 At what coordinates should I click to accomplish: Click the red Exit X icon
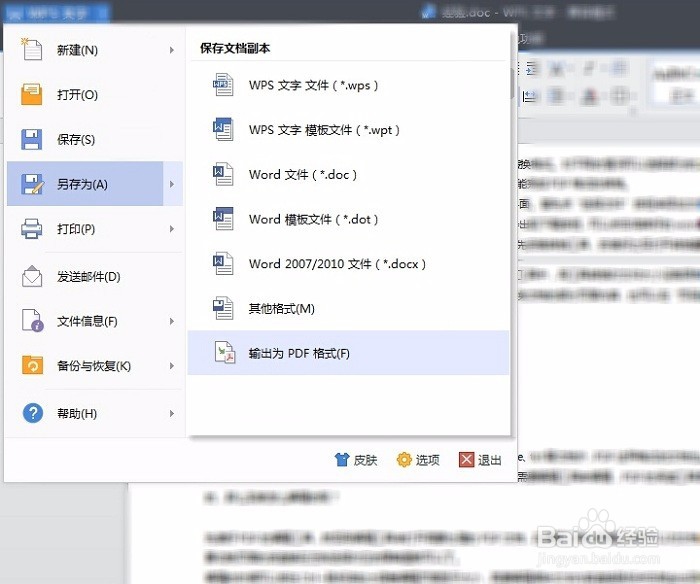466,459
